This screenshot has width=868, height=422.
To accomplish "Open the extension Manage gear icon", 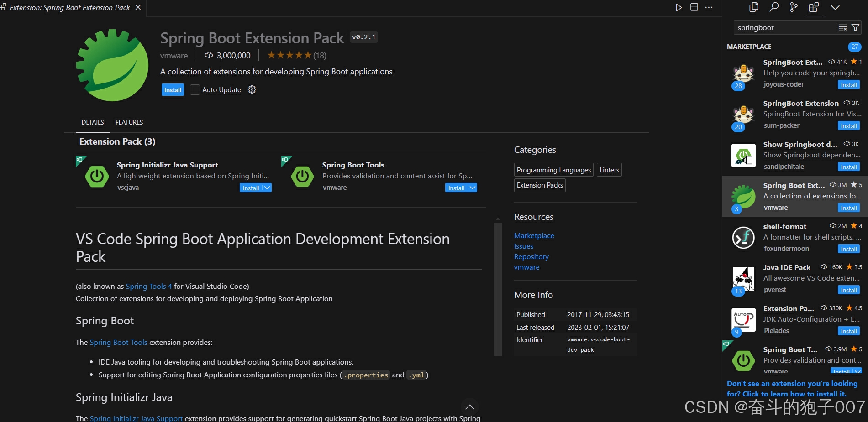I will (252, 89).
